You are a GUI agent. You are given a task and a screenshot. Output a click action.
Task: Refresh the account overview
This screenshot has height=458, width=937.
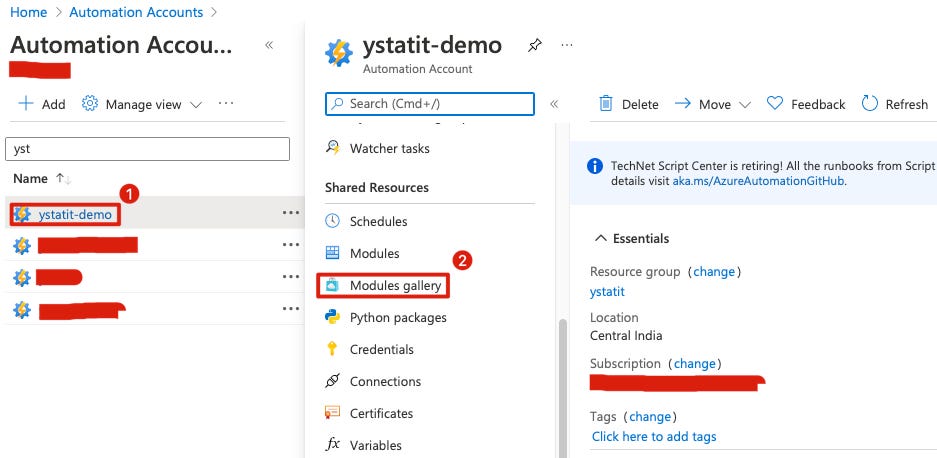pyautogui.click(x=895, y=104)
